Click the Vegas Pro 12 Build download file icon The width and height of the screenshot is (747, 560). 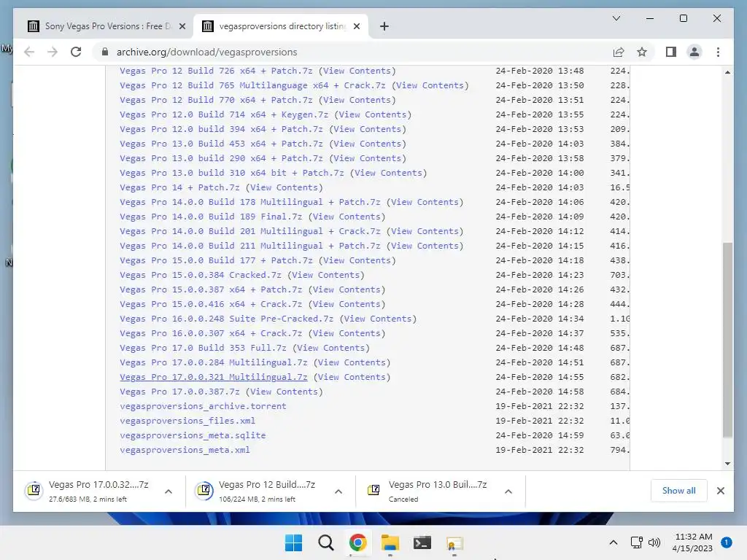204,490
